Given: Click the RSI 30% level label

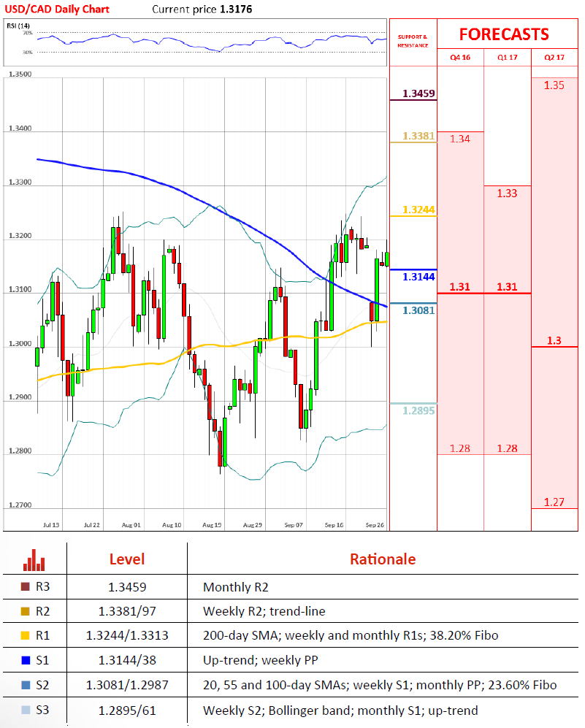Looking at the screenshot, I should point(28,52).
